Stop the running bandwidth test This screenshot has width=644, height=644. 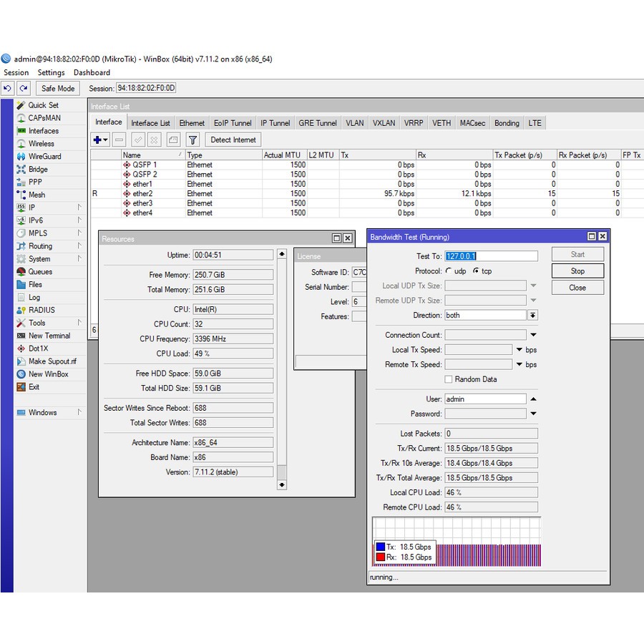click(577, 271)
